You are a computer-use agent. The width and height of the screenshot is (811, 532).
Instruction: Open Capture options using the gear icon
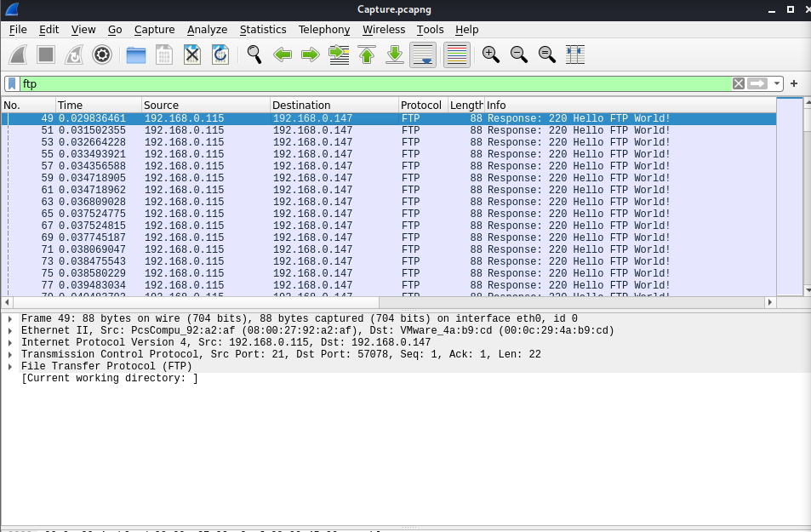coord(100,54)
